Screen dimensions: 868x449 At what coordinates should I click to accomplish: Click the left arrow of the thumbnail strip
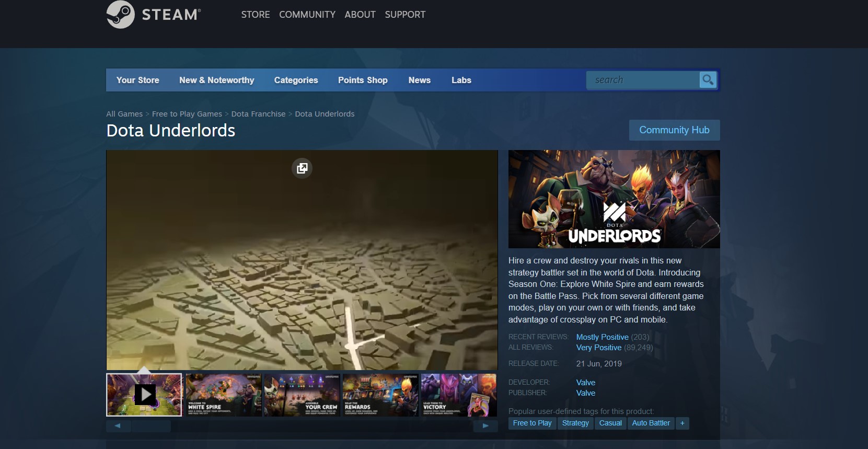click(118, 426)
